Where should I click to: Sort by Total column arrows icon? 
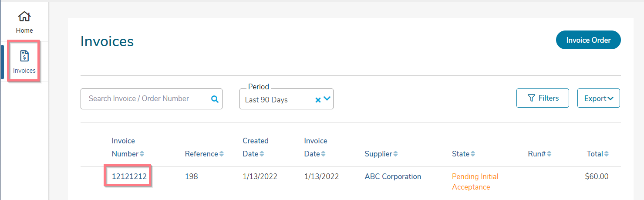click(607, 154)
